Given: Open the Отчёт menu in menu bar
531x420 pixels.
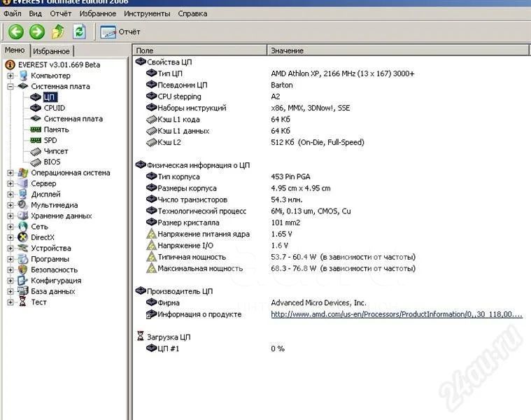Looking at the screenshot, I should [x=61, y=13].
